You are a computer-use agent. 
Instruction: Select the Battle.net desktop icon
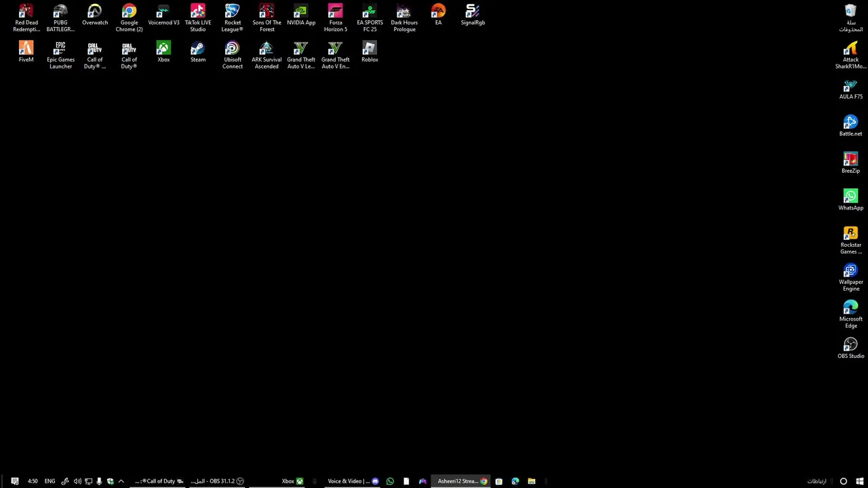[850, 127]
